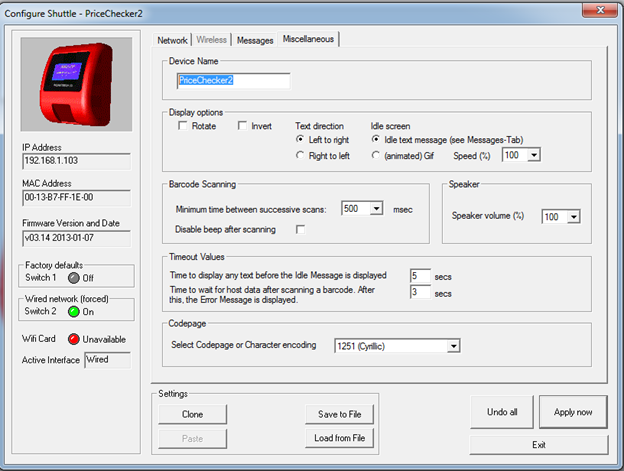
Task: Click the Undo all button
Action: [502, 412]
